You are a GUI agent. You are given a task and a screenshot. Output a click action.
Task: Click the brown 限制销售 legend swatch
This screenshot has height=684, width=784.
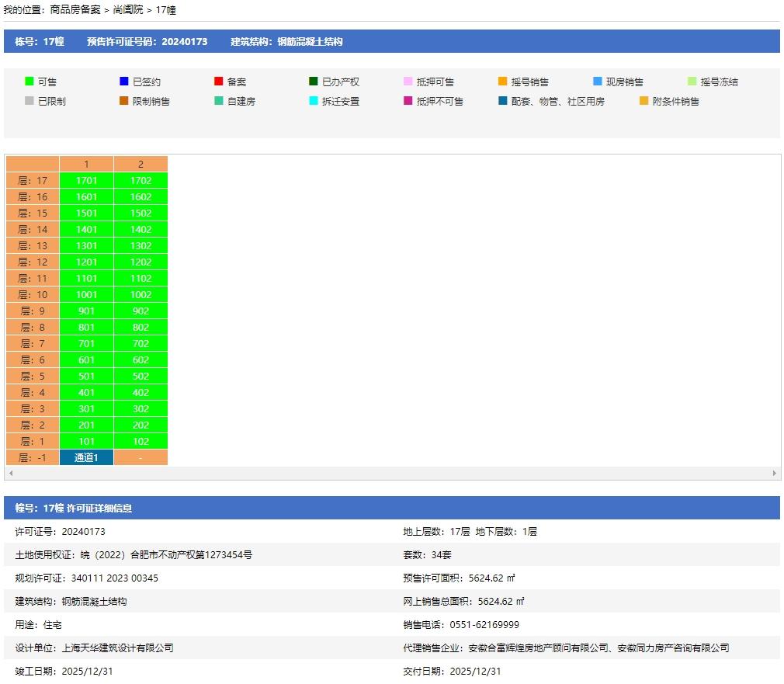pyautogui.click(x=124, y=101)
